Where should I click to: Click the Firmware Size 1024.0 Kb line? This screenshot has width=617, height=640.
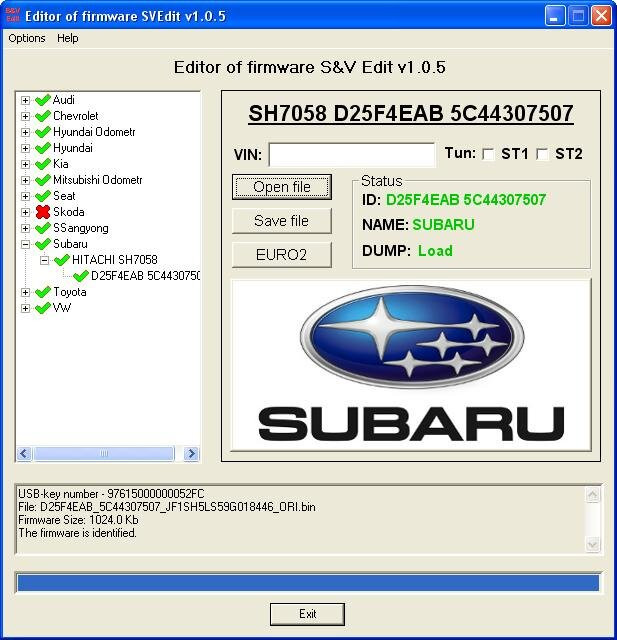(78, 520)
